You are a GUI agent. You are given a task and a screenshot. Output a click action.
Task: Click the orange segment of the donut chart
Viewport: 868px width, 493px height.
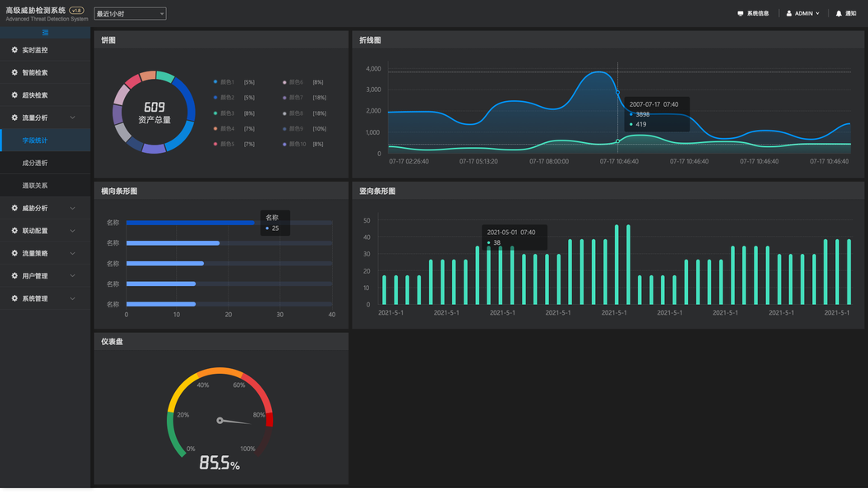point(147,76)
